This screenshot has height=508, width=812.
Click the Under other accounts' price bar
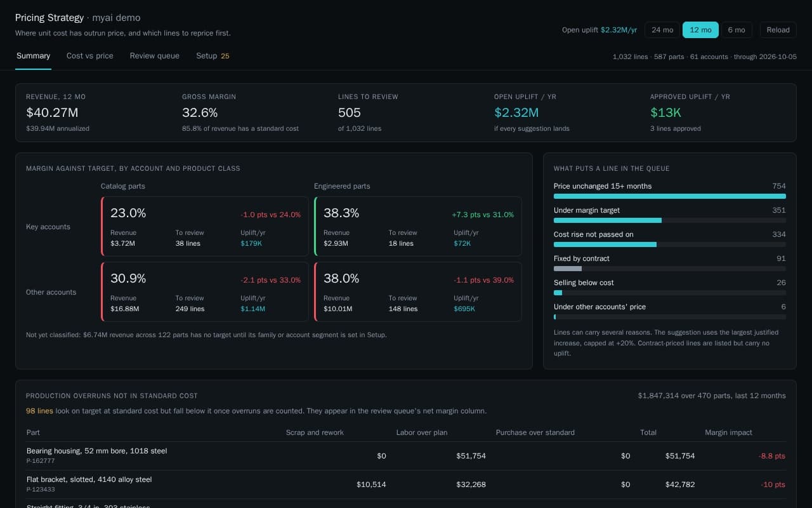pyautogui.click(x=670, y=317)
